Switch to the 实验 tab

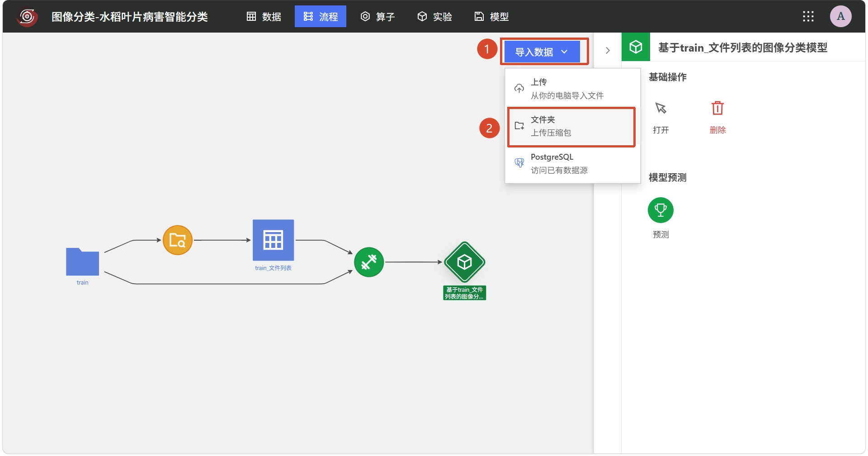(434, 17)
